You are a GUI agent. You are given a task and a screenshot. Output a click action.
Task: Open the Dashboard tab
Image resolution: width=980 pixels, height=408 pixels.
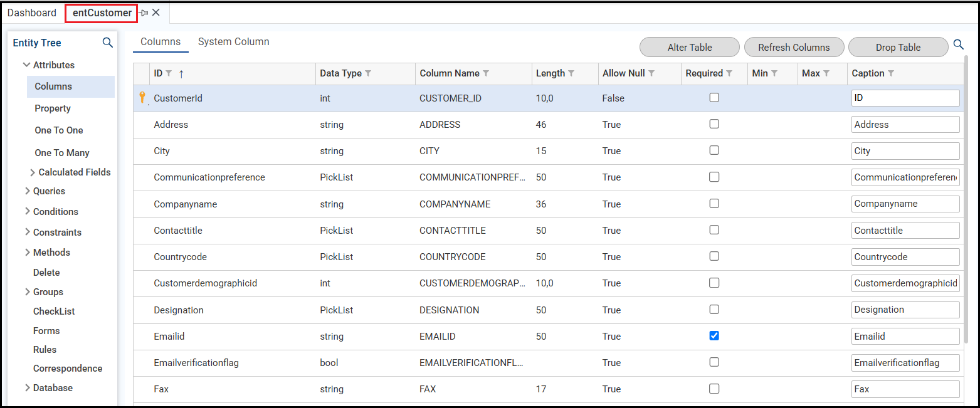(32, 13)
